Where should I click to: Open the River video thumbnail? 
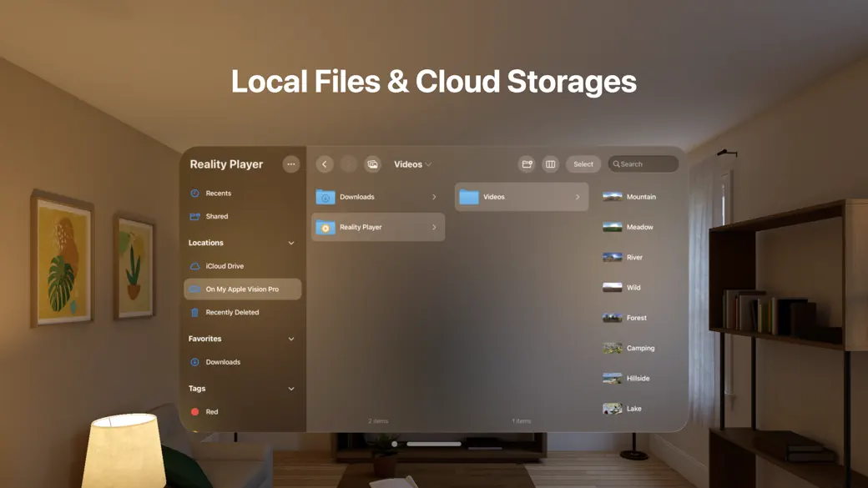click(613, 258)
